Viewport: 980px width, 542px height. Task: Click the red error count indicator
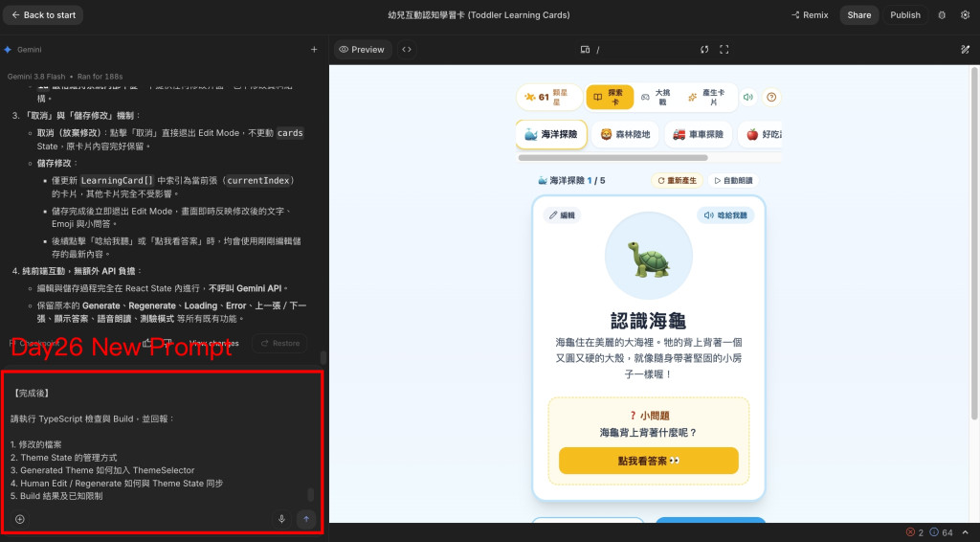point(914,532)
